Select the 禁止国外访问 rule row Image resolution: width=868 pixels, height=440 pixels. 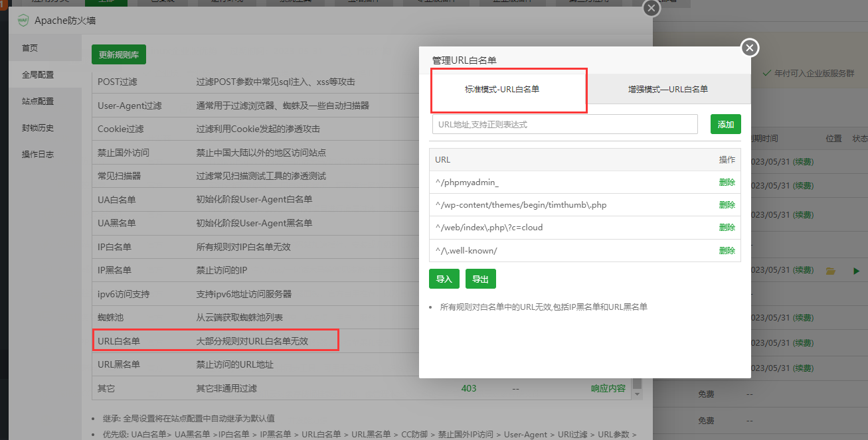click(x=255, y=153)
